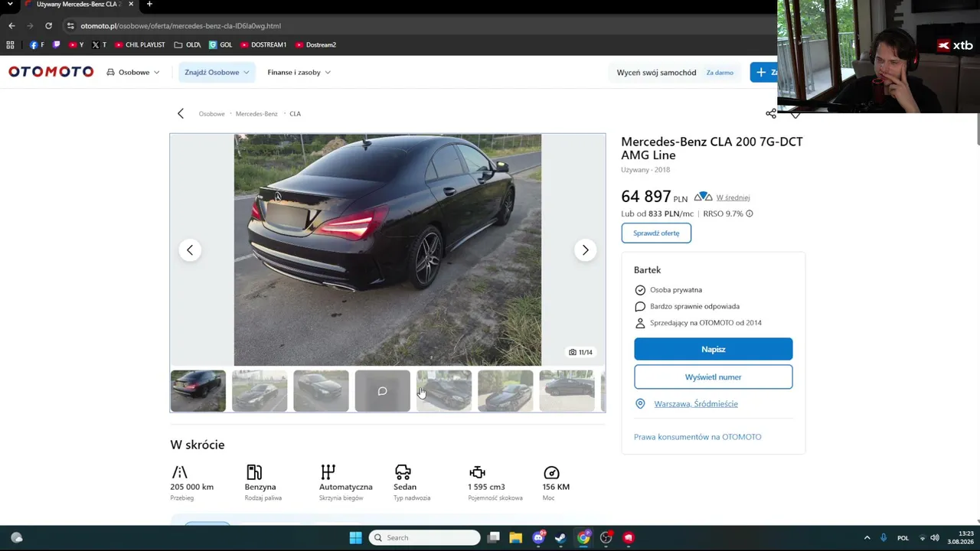Select the seventh gallery thumbnail
Viewport: 980px width, 551px height.
click(x=567, y=391)
